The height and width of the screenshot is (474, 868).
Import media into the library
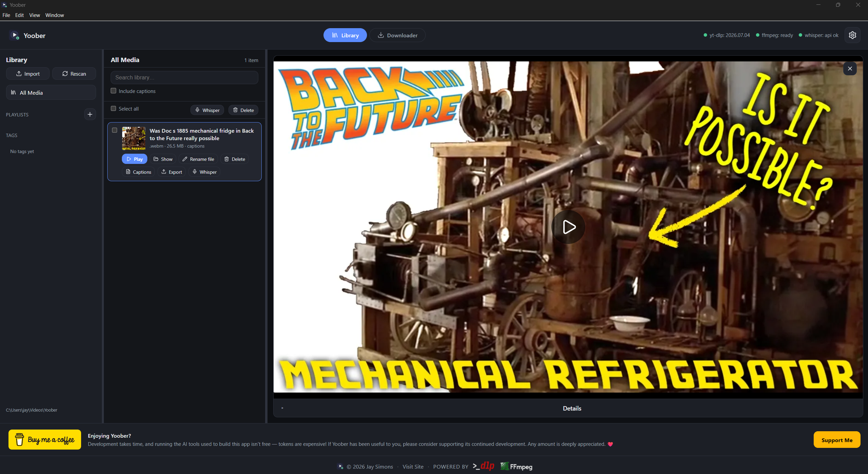[28, 74]
